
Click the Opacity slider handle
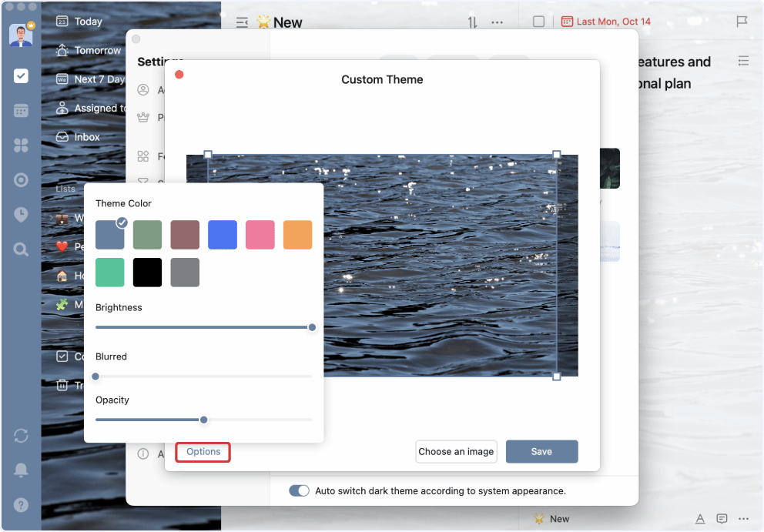coord(204,420)
